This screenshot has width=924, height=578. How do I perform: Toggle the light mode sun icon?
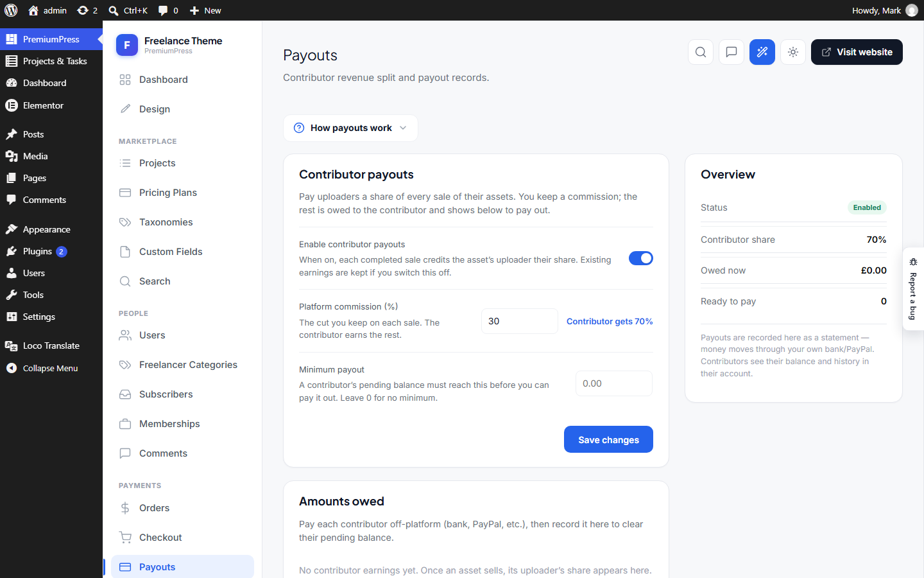793,52
